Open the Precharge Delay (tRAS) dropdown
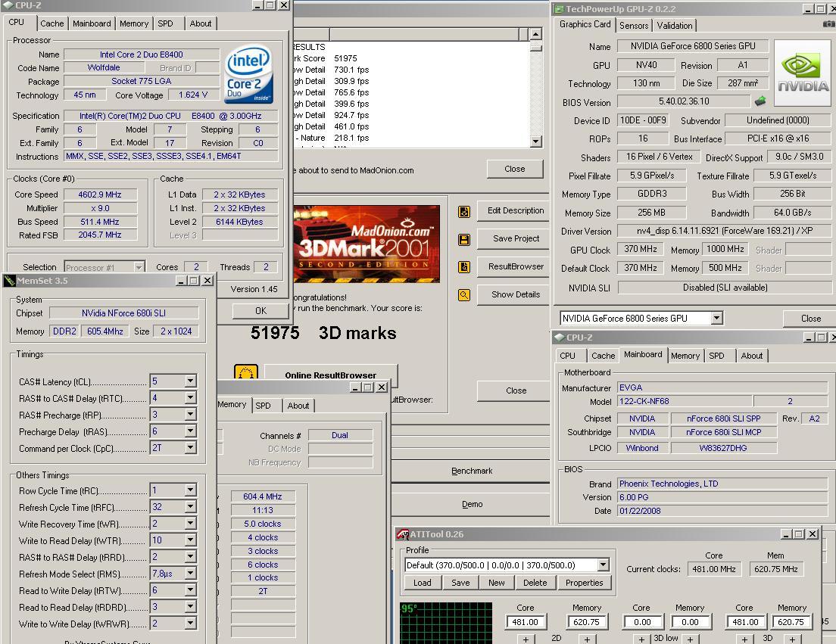 pos(190,431)
